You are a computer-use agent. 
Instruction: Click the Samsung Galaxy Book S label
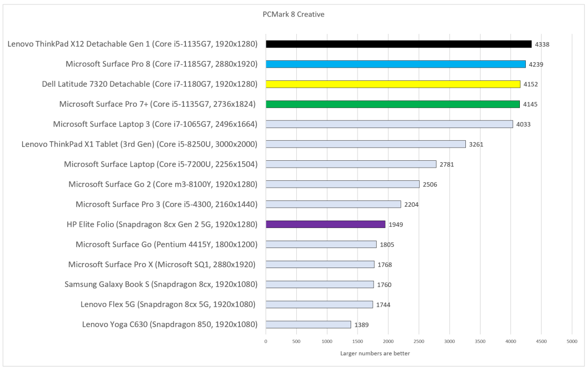coord(161,284)
